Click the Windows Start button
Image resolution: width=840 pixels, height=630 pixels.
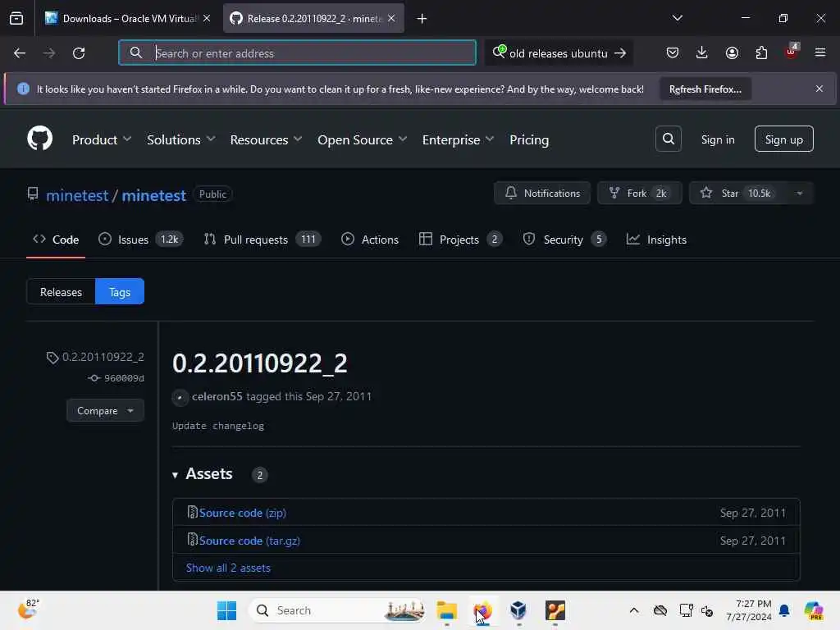click(226, 610)
